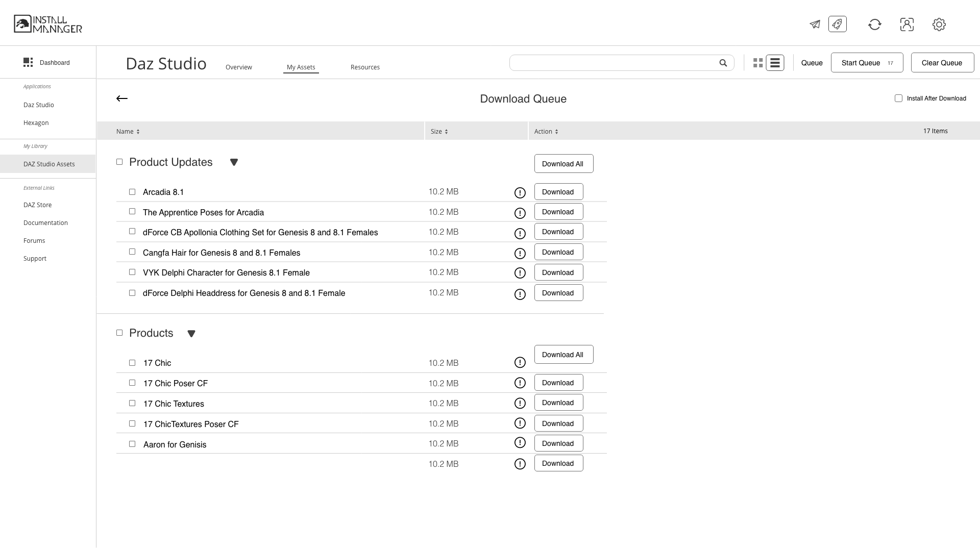Open settings gear icon
Screen dimensions: 980x550
pos(939,24)
